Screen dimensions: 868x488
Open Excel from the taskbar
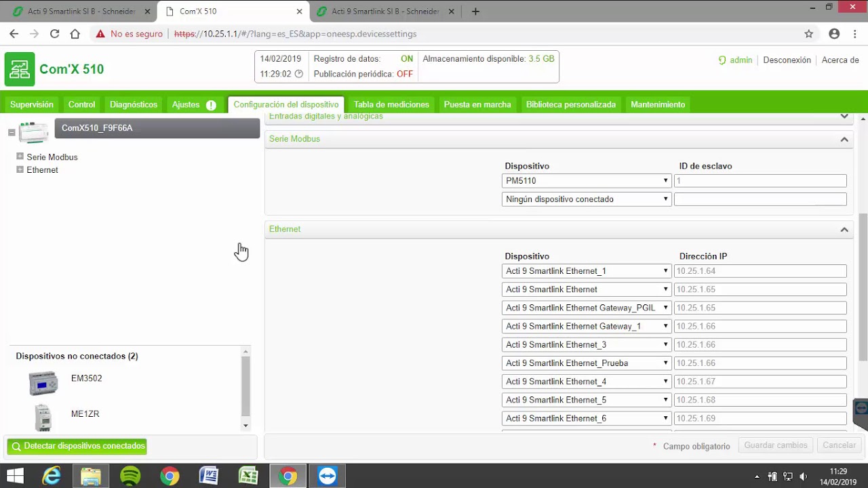pos(248,476)
